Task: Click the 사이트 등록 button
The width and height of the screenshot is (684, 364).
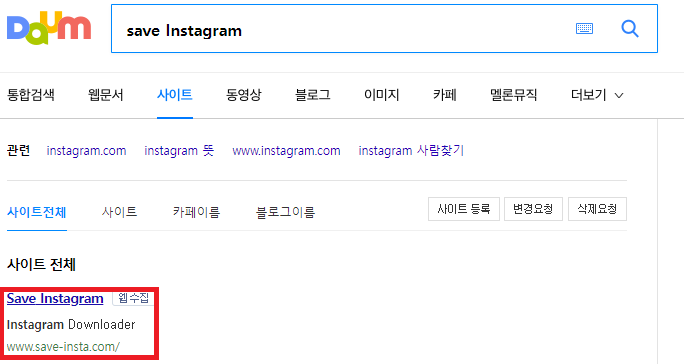Action: pos(464,209)
